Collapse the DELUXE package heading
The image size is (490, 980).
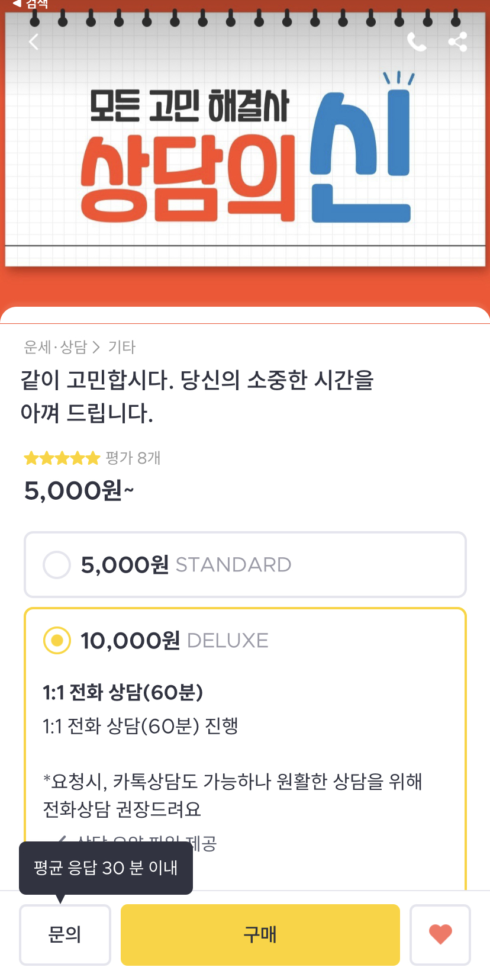point(174,641)
